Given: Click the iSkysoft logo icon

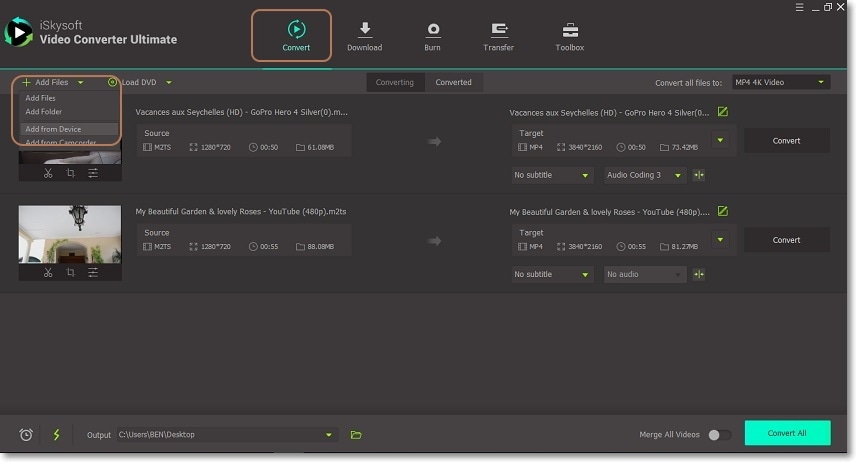Looking at the screenshot, I should pyautogui.click(x=19, y=33).
